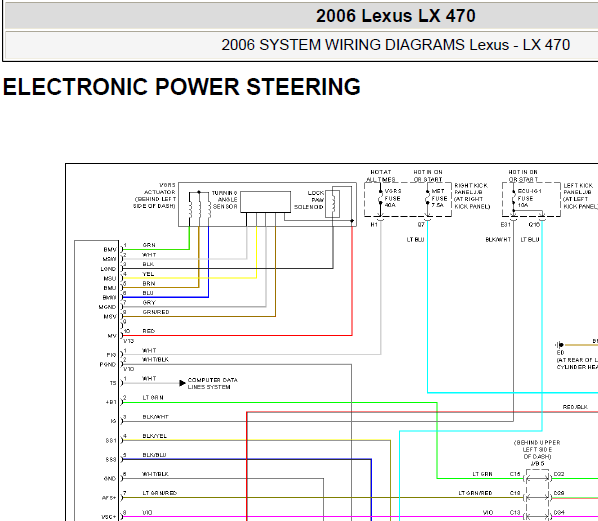Viewport: 598px width, 521px height.
Task: Click the "ELECTRONIC POWER STEERING" heading
Action: pyautogui.click(x=182, y=87)
